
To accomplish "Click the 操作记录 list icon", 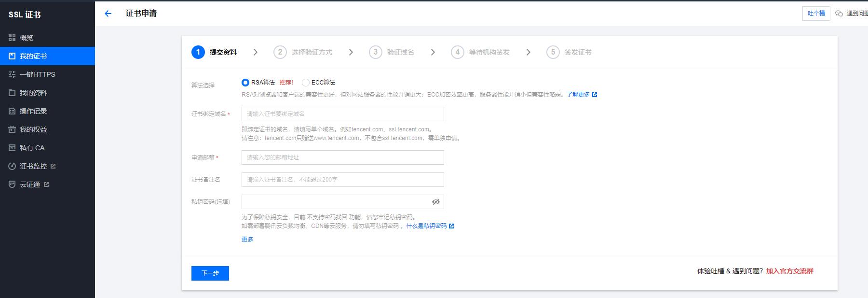I will (x=12, y=111).
